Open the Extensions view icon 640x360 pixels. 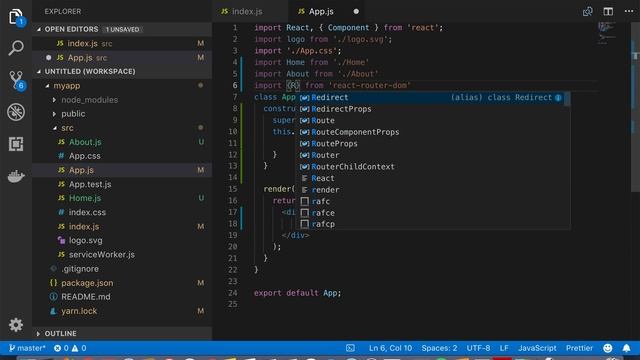coord(16,144)
